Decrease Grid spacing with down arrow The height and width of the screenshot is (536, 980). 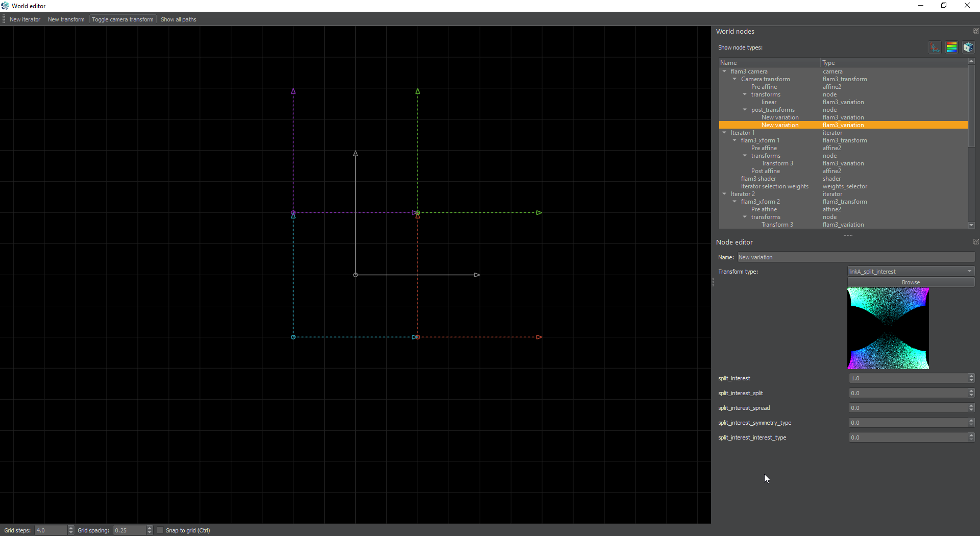(150, 532)
